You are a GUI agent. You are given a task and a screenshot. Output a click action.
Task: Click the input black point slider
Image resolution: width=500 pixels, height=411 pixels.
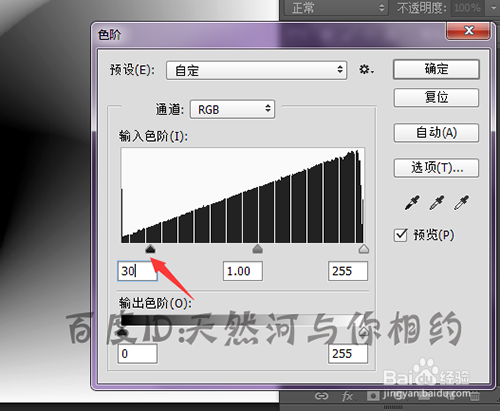point(150,249)
